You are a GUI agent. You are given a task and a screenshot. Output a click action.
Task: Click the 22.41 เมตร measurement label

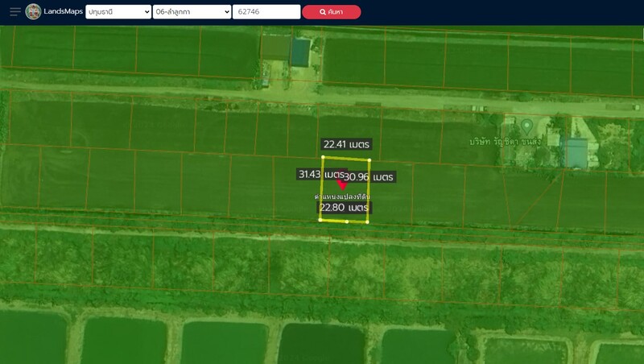point(345,144)
